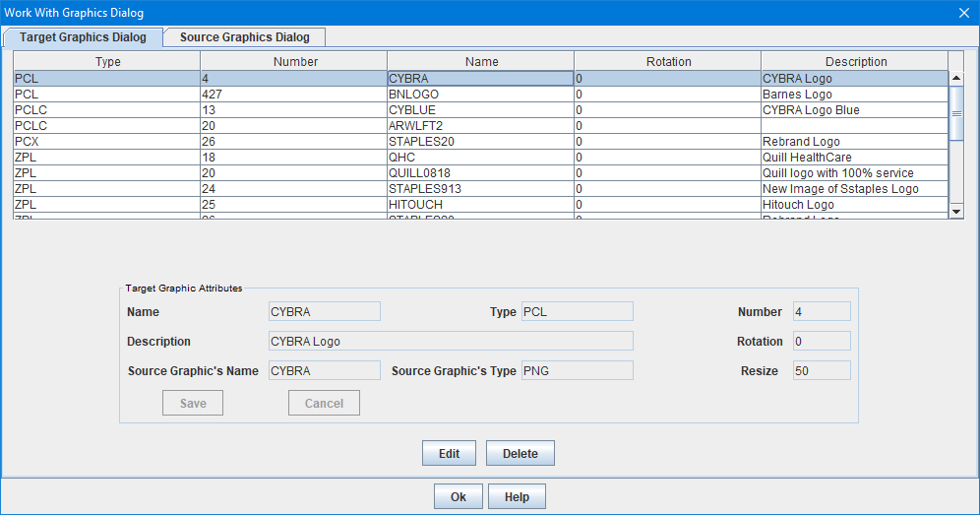Click the 'Rebrand Logo' description cell
The height and width of the screenshot is (515, 980).
[854, 142]
